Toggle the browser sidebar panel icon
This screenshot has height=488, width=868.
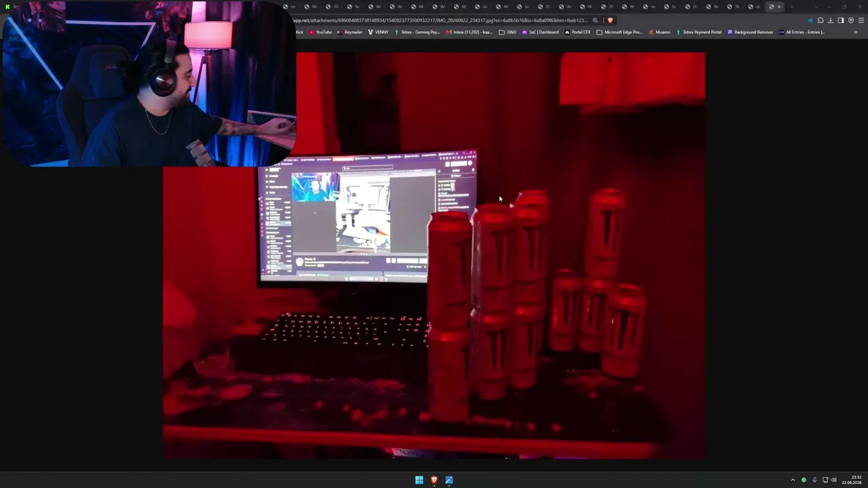point(840,20)
